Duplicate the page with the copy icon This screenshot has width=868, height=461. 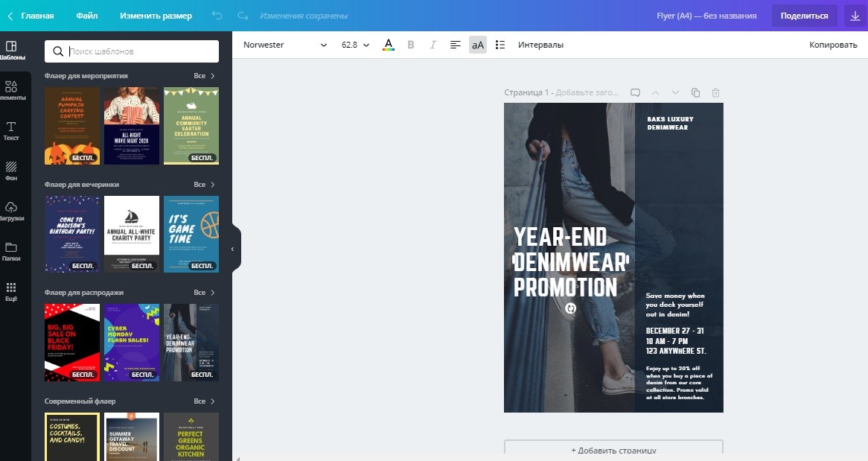click(696, 92)
